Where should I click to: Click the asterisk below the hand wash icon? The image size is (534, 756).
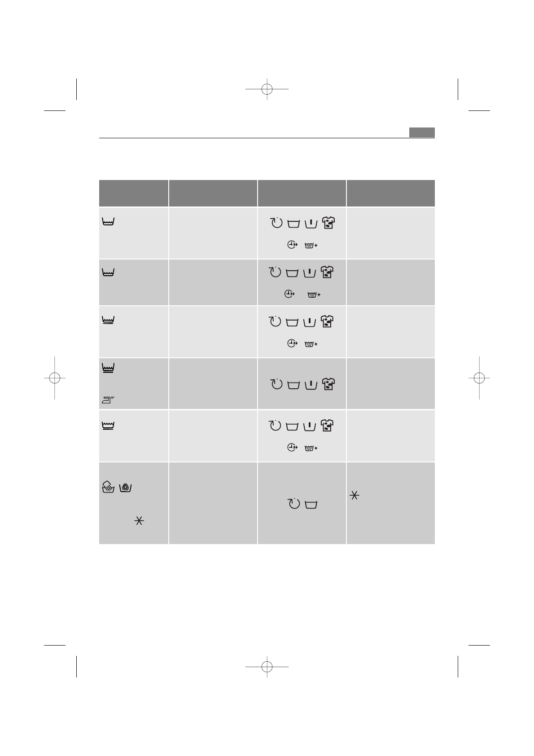(x=139, y=521)
